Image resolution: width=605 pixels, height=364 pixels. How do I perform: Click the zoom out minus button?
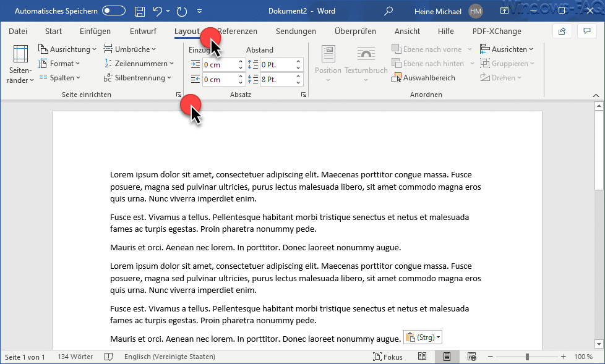click(491, 357)
